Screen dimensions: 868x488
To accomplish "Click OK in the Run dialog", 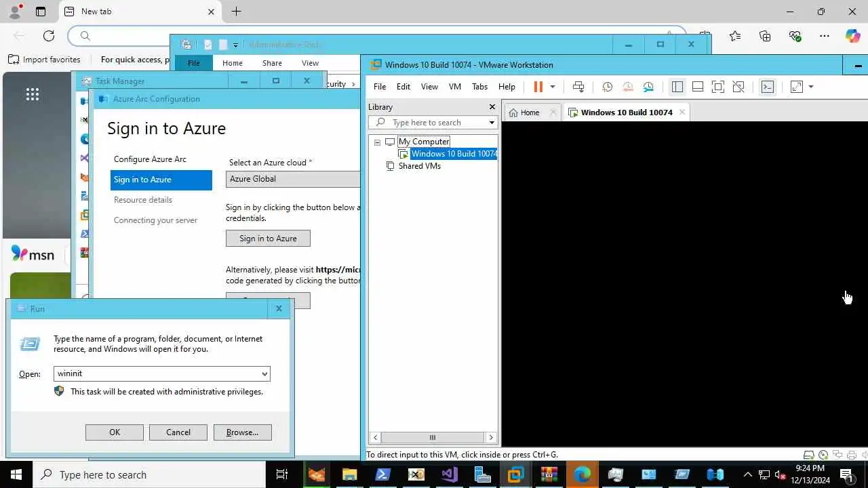I will click(x=115, y=432).
